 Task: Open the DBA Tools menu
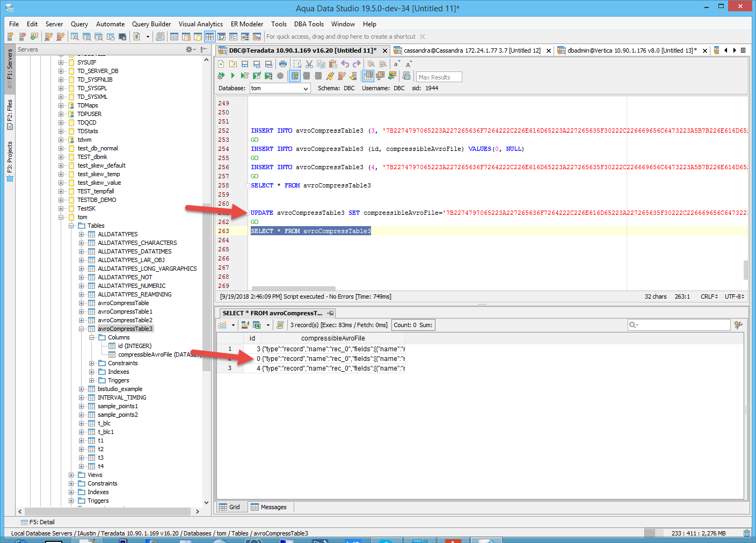pos(309,24)
